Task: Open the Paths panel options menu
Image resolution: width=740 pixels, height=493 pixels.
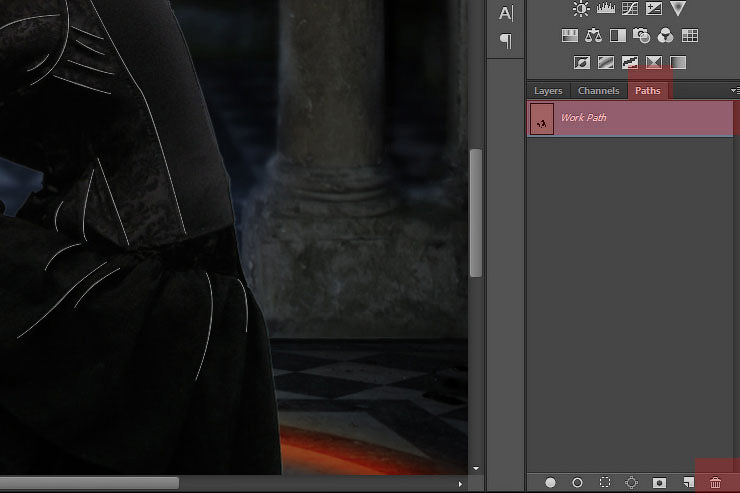Action: pyautogui.click(x=735, y=91)
